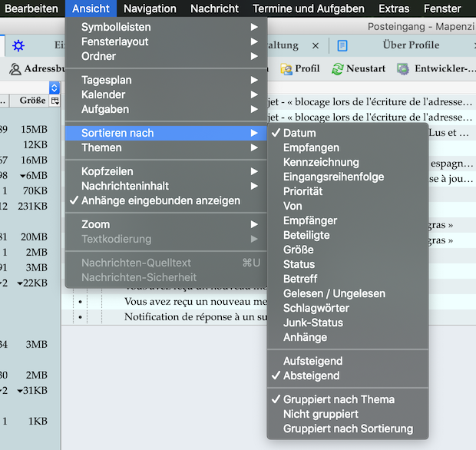Click the Entwickler tools icon

pyautogui.click(x=403, y=69)
